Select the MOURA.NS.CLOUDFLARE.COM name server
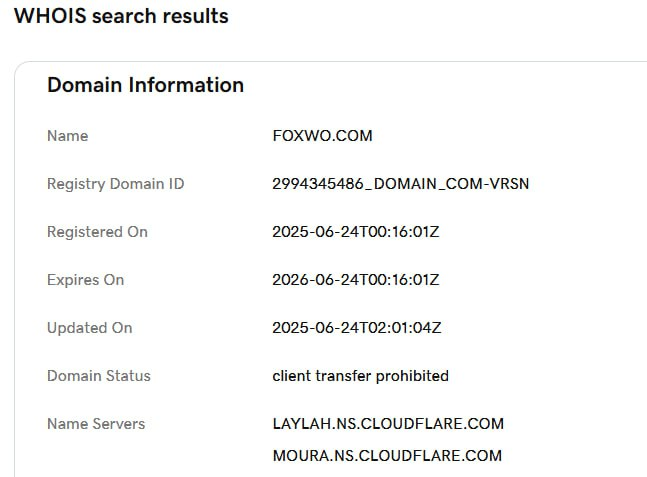This screenshot has height=477, width=647. pyautogui.click(x=386, y=456)
